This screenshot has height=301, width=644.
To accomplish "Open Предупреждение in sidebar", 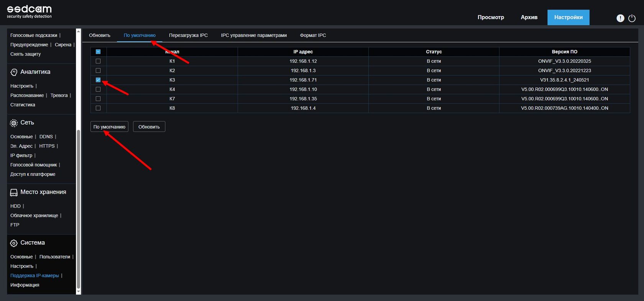I will [x=29, y=45].
